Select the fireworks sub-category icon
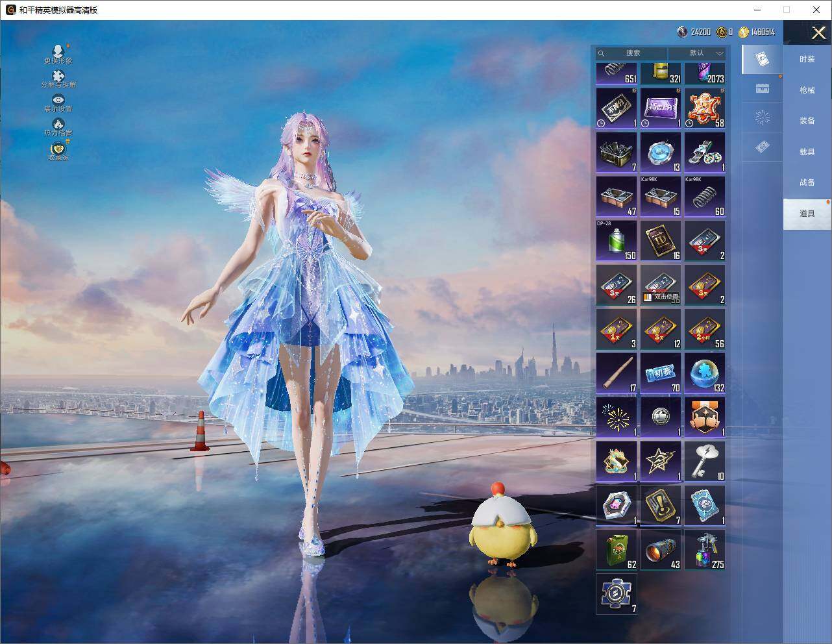Screen dimensions: 832x644 click(x=763, y=118)
